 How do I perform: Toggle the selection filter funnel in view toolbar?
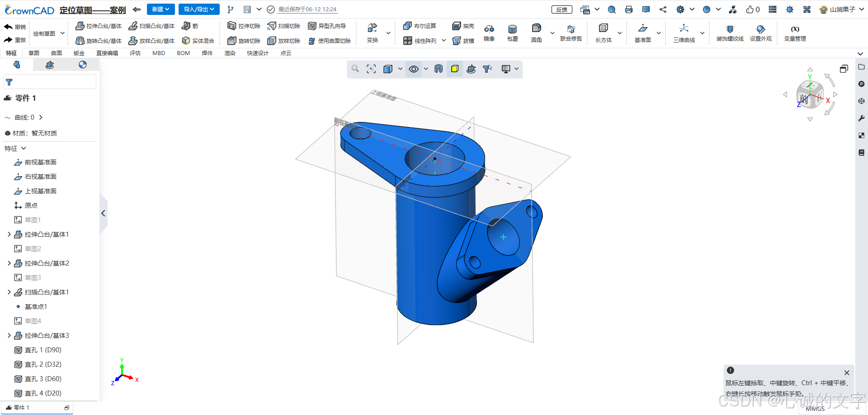pyautogui.click(x=487, y=69)
